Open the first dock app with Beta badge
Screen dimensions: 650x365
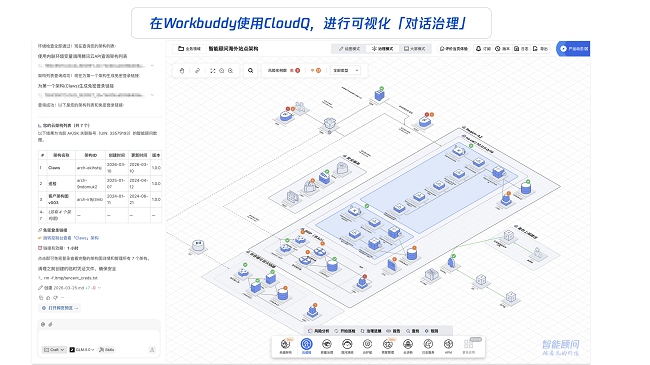pos(285,346)
